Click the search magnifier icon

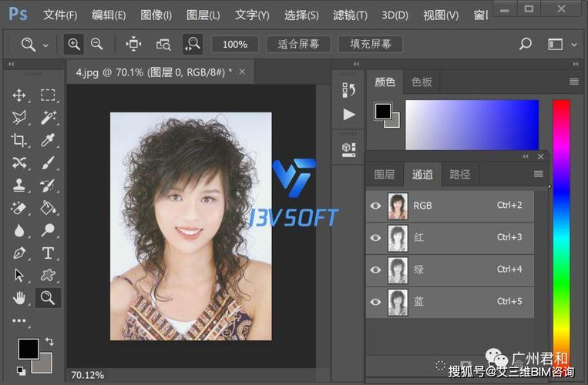pyautogui.click(x=525, y=44)
